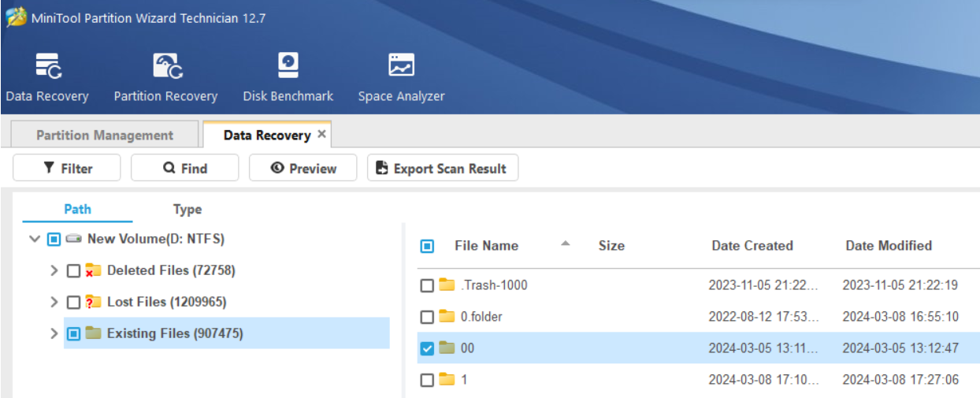This screenshot has width=980, height=398.
Task: Toggle the Existing Files checkbox
Action: click(x=73, y=333)
